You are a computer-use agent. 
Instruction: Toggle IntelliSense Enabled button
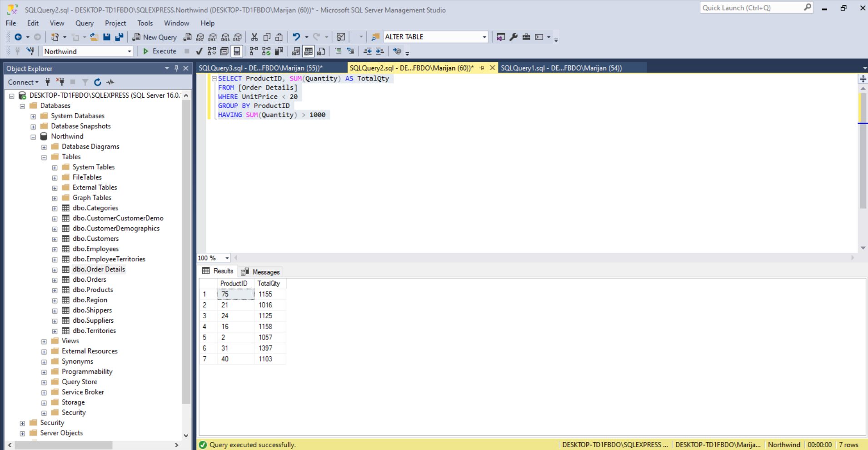click(237, 51)
